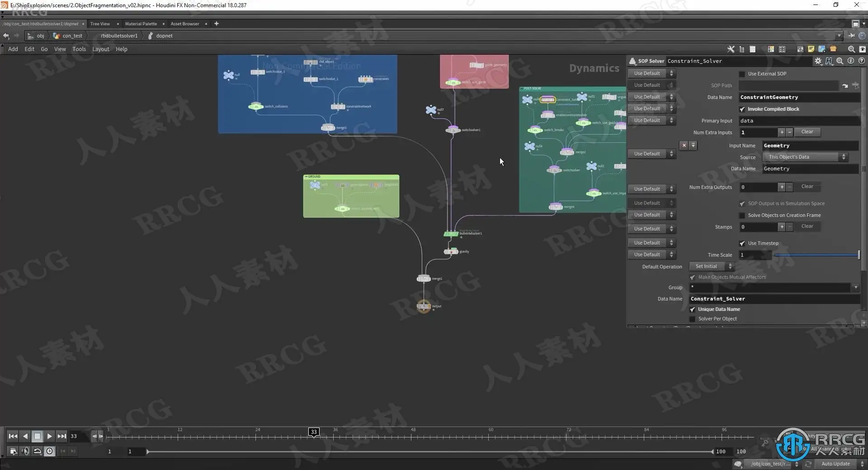Open the node info icon
868x470 pixels.
coord(851,61)
